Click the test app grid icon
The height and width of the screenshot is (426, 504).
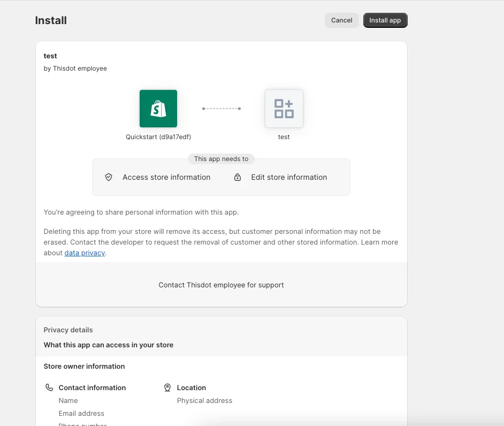(x=284, y=109)
